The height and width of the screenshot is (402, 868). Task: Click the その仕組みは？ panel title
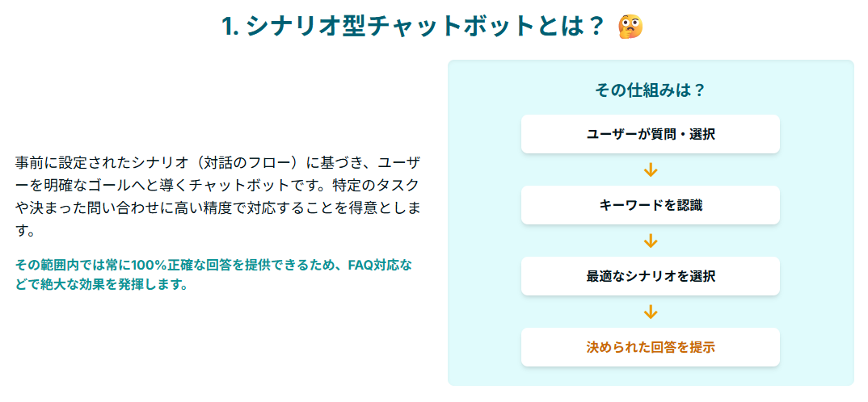pyautogui.click(x=651, y=90)
